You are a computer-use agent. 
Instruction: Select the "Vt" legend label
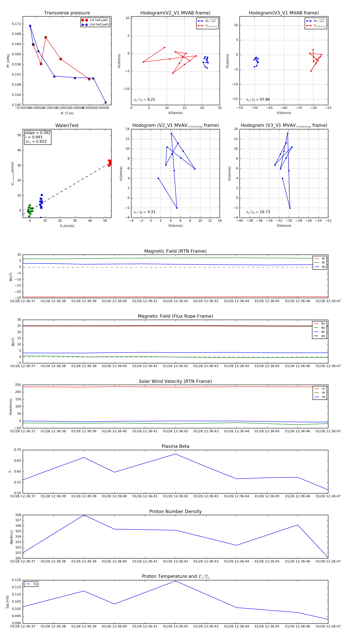(x=323, y=393)
